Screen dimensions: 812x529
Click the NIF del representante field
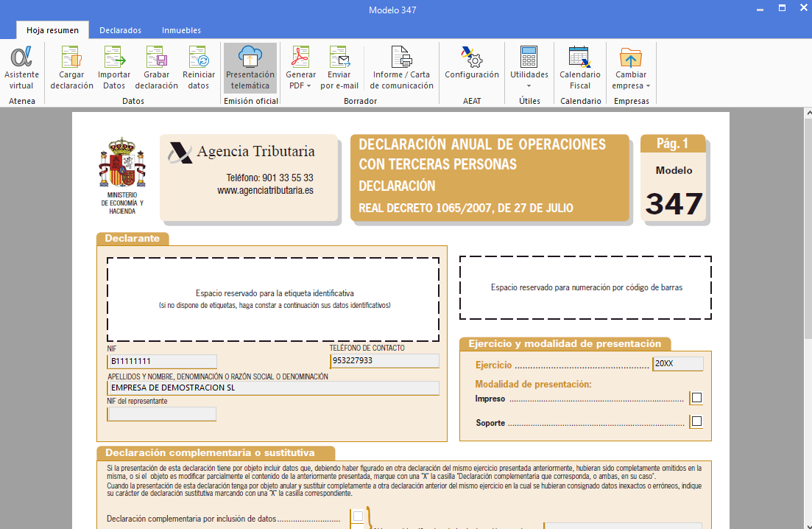(x=162, y=413)
